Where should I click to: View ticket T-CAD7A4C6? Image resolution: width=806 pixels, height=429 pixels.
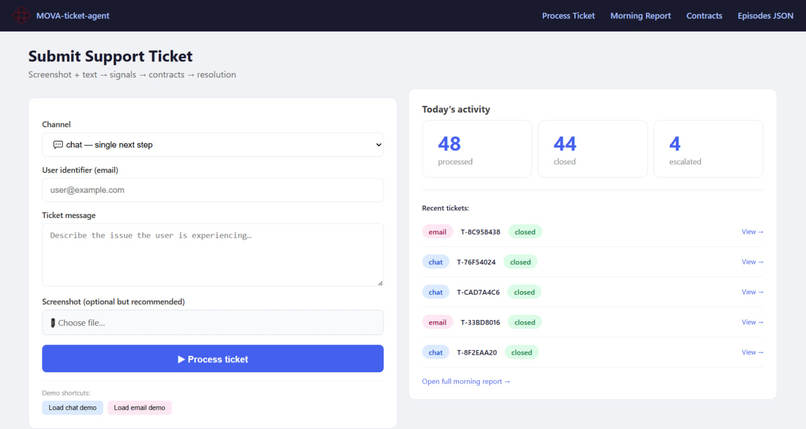(752, 292)
